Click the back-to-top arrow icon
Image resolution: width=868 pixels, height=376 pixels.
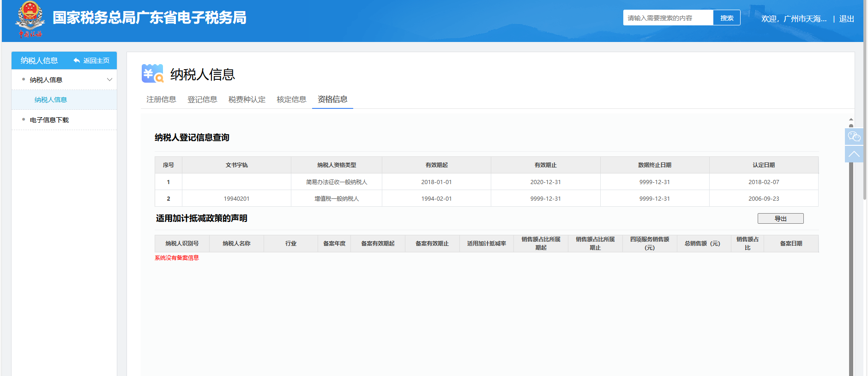click(854, 154)
